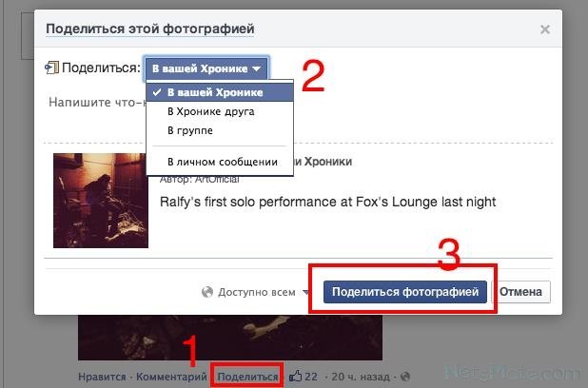This screenshot has width=588, height=388.
Task: Click the dropdown triangle on share target button
Action: pyautogui.click(x=257, y=69)
